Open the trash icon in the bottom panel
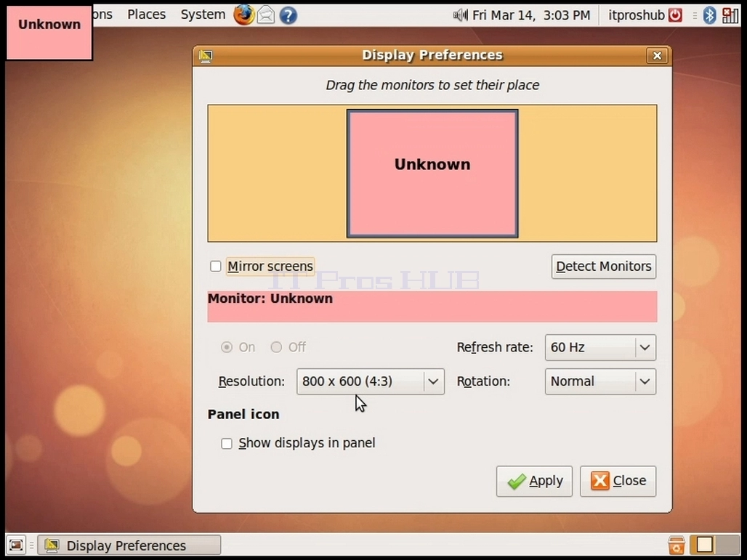Viewport: 747px width, 560px height. [x=676, y=545]
